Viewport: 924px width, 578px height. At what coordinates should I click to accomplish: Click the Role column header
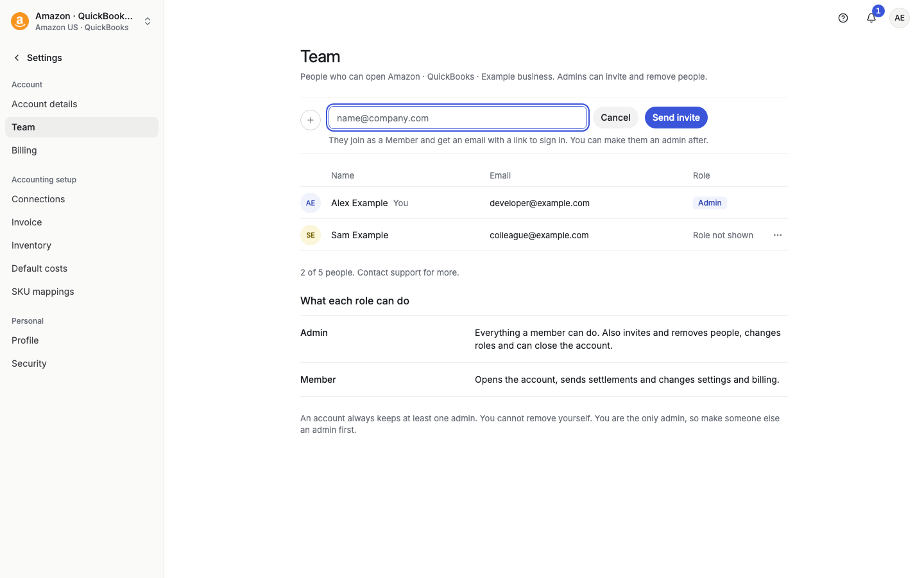tap(701, 175)
